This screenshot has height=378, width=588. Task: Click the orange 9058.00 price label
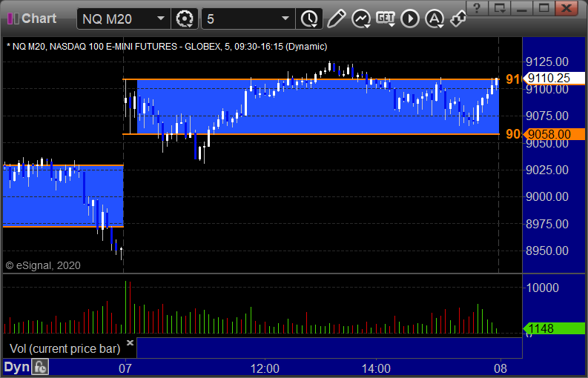click(x=554, y=134)
